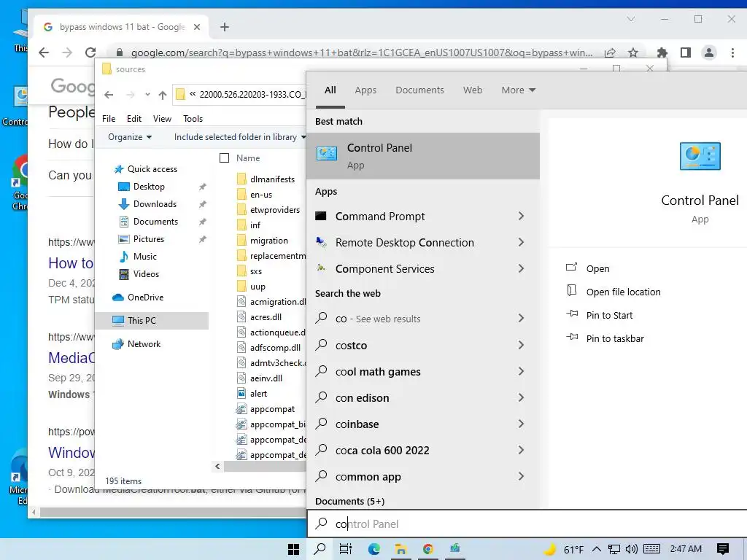Select Quick access in navigation pane

(152, 169)
